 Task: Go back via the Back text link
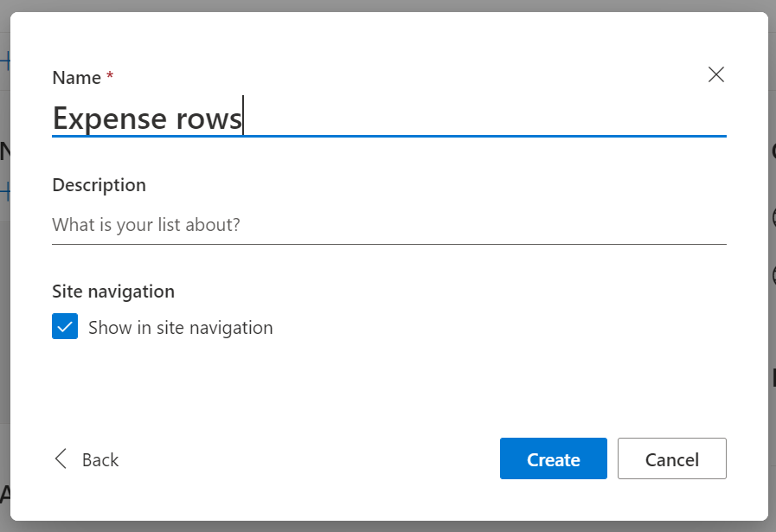tap(100, 459)
